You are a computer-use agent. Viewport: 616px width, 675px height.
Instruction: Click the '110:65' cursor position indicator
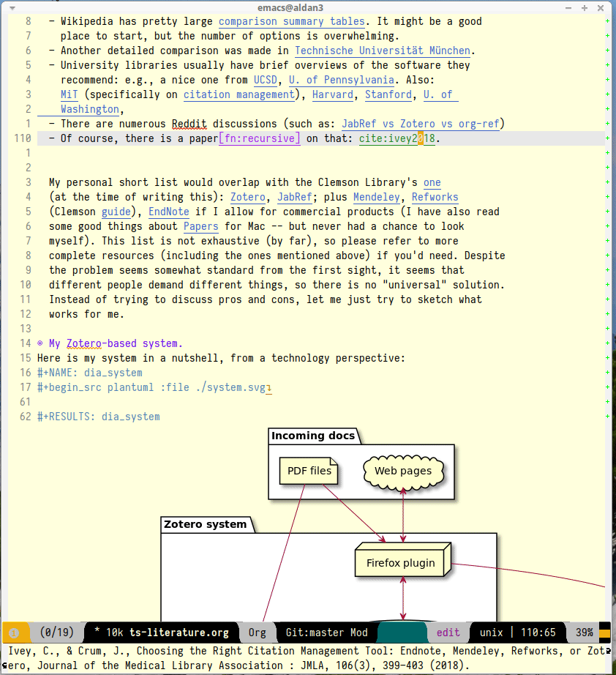[538, 633]
